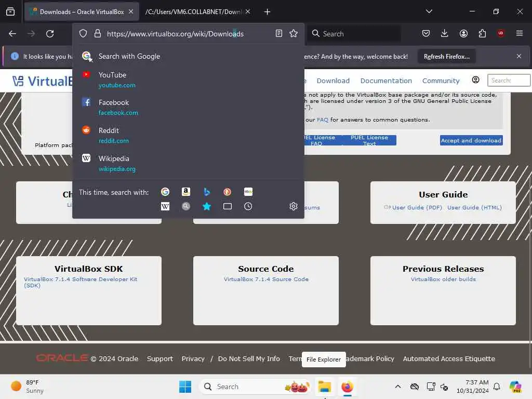Open the FAQ link
Image resolution: width=532 pixels, height=399 pixels.
[322, 120]
